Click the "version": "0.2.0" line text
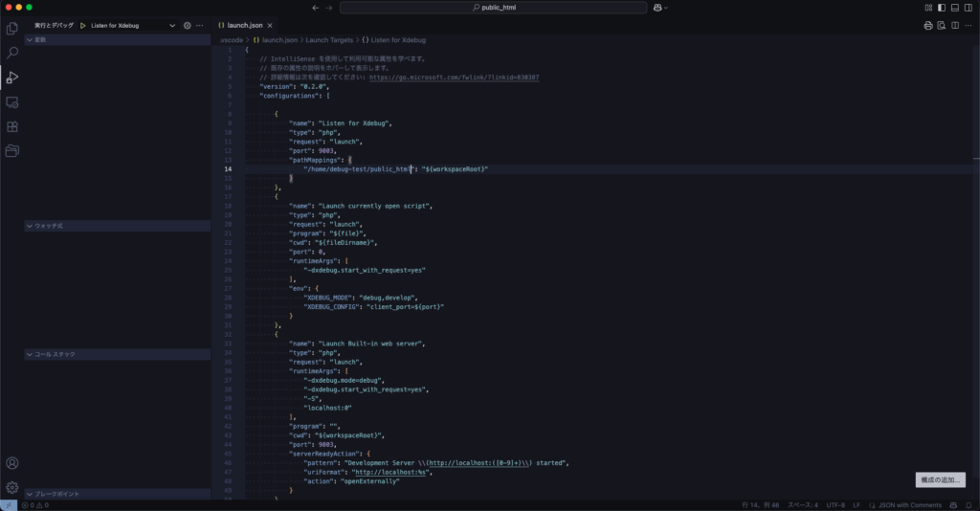980x511 pixels. click(294, 87)
